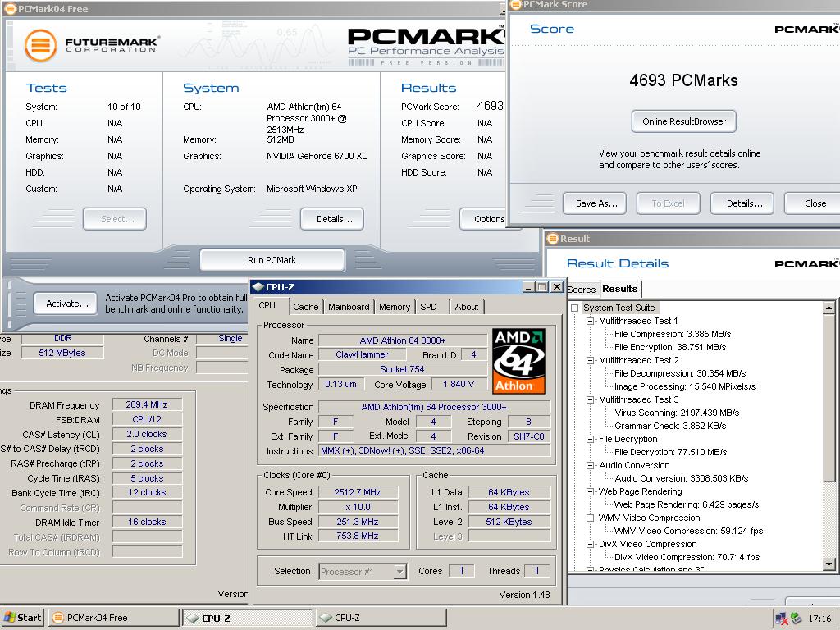This screenshot has height=630, width=840.
Task: Open the Processor #1 selection dropdown
Action: 400,572
